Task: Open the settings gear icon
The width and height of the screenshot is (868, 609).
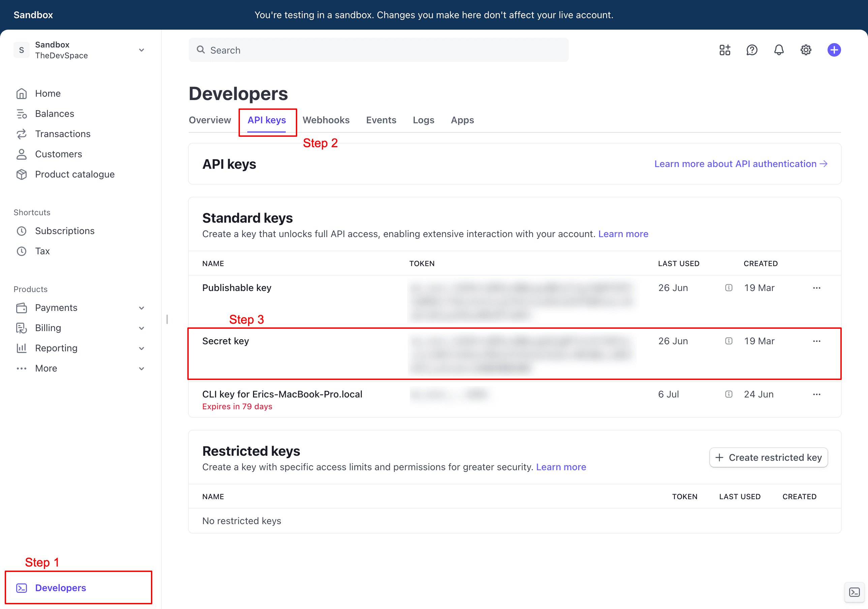Action: (x=806, y=50)
